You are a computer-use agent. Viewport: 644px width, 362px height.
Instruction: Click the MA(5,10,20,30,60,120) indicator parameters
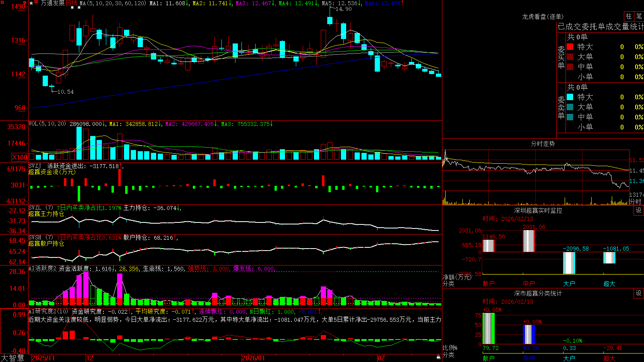[113, 3]
